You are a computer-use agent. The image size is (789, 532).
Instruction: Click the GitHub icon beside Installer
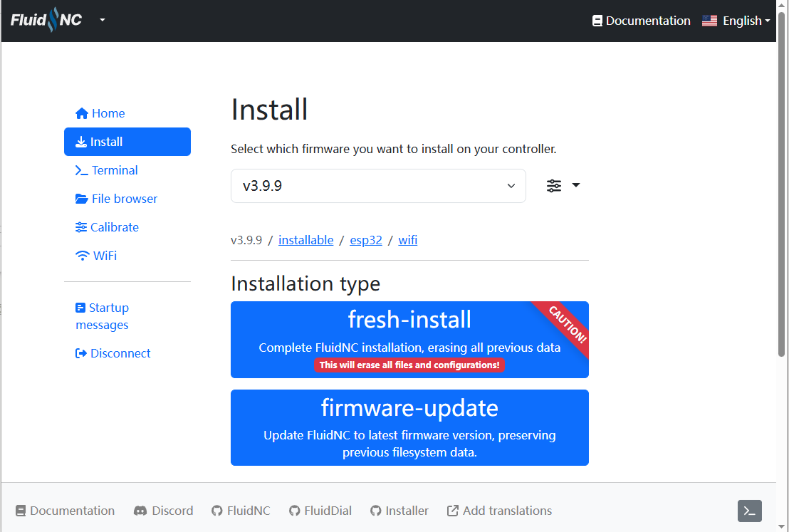[x=375, y=511]
